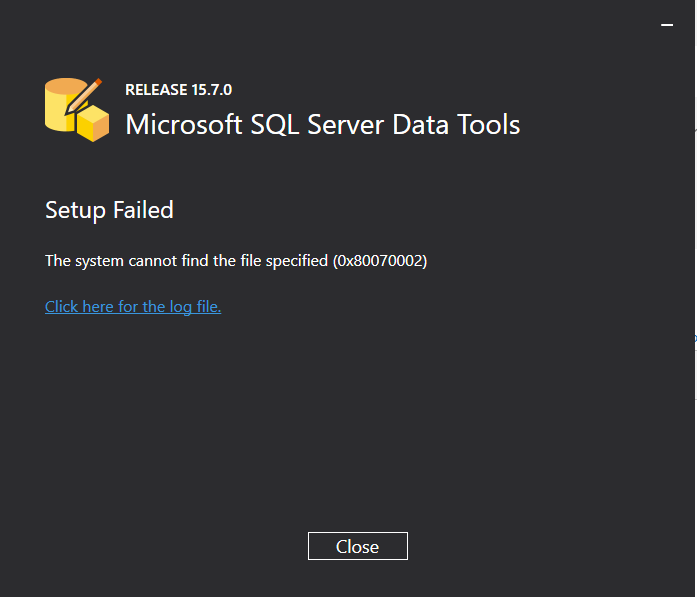Click the RELEASE 15.7.0 version label
Viewport: 697px width, 602px height.
coord(178,90)
